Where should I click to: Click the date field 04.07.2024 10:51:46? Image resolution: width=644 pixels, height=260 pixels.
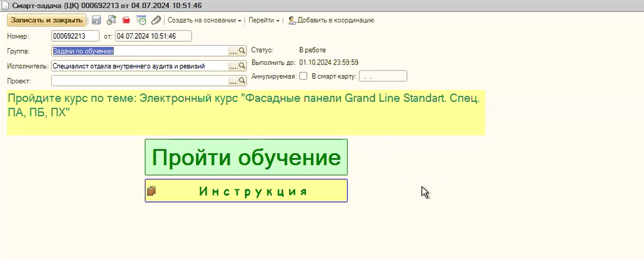tap(153, 36)
